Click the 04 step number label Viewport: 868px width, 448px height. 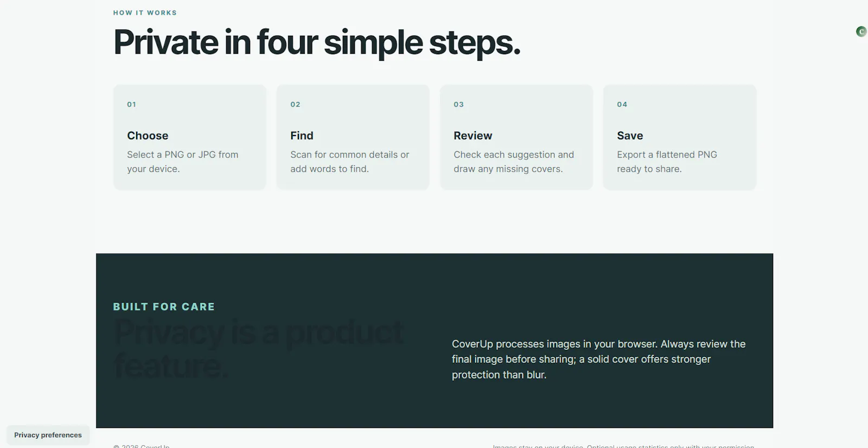(x=622, y=104)
